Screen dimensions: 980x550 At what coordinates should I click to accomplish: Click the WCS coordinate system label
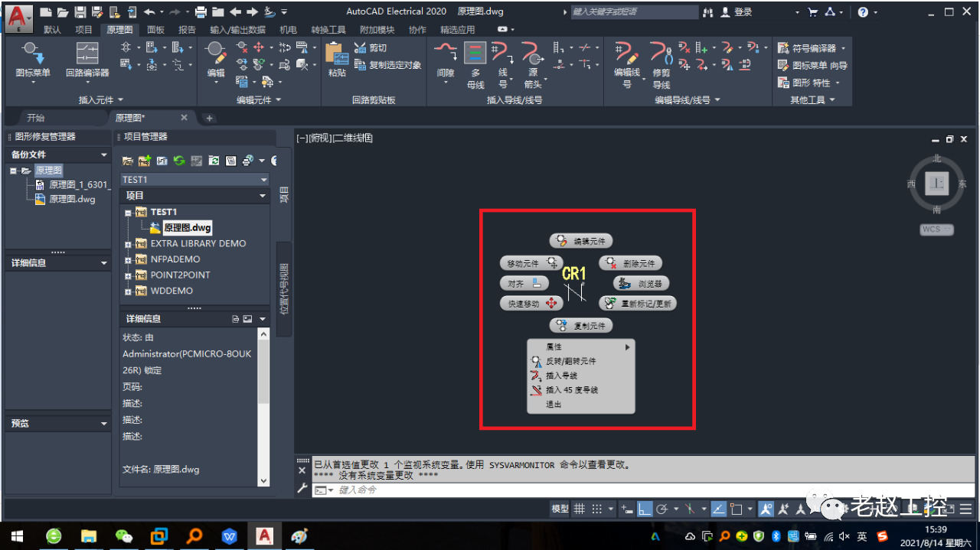tap(936, 229)
